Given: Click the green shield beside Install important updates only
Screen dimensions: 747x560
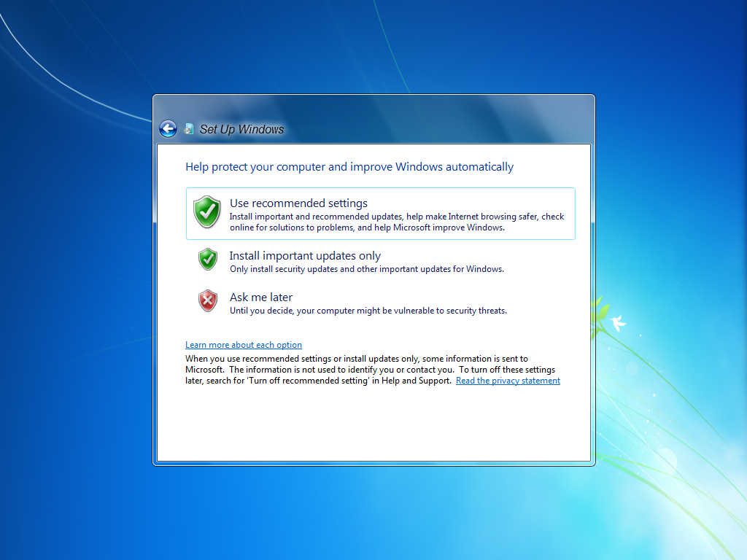Looking at the screenshot, I should coord(208,259).
